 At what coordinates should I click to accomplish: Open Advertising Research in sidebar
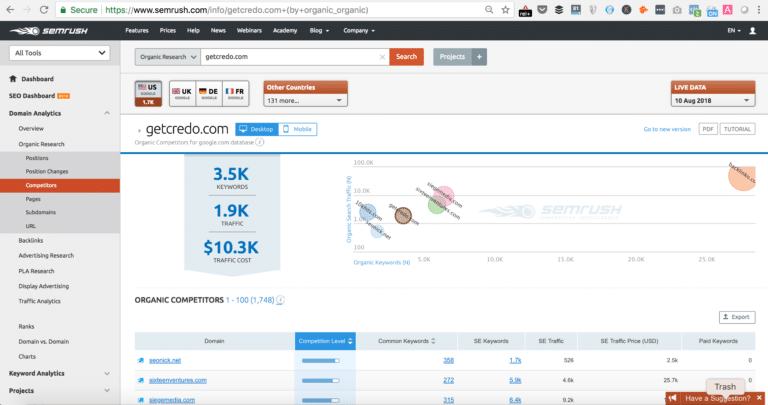click(46, 256)
